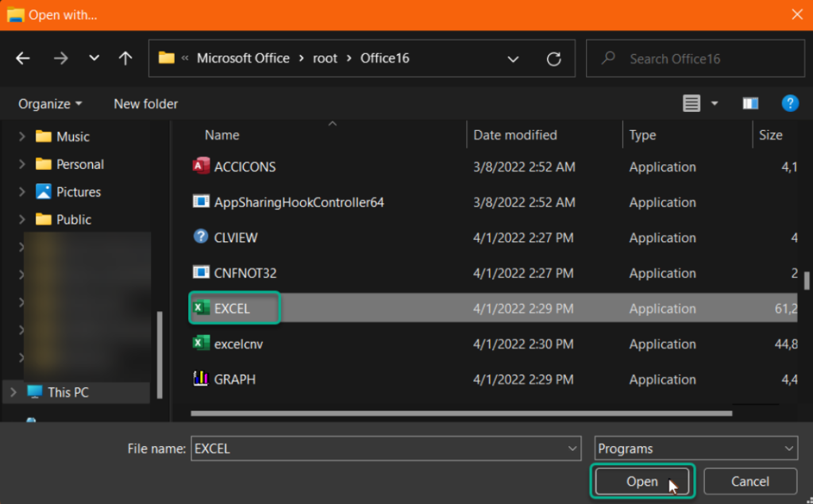Click the Open button
This screenshot has height=504, width=813.
[642, 481]
